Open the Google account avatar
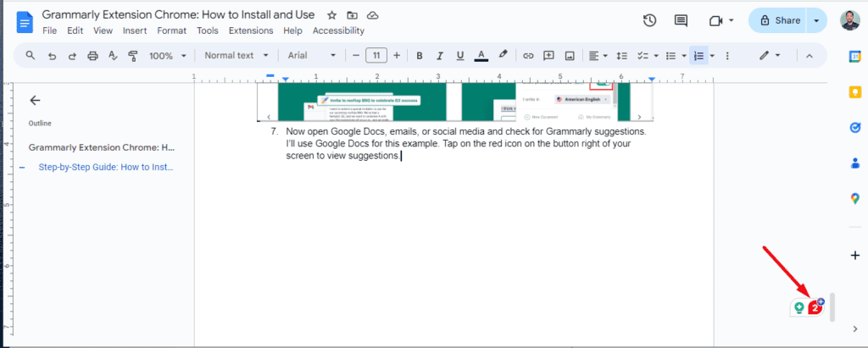The height and width of the screenshot is (348, 868). [x=850, y=21]
